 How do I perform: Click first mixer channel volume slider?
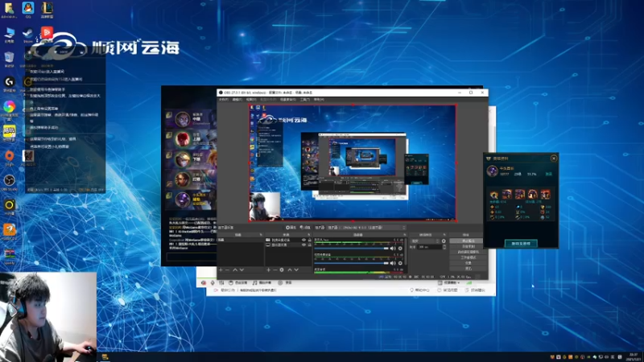click(x=351, y=249)
